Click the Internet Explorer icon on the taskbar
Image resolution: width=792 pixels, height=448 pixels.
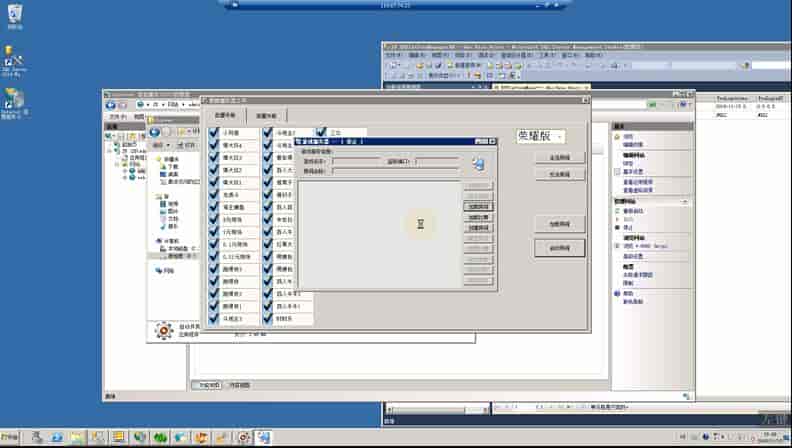58,437
